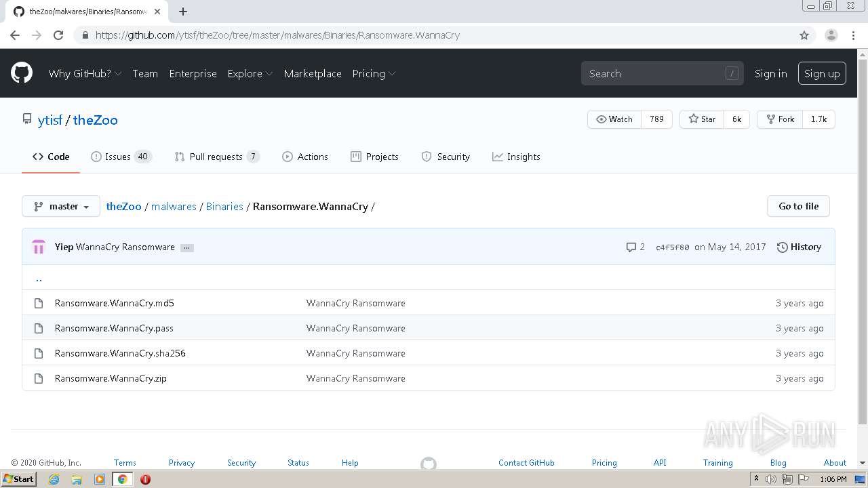Open Chrome profile avatar icon
The image size is (868, 488).
tap(831, 35)
